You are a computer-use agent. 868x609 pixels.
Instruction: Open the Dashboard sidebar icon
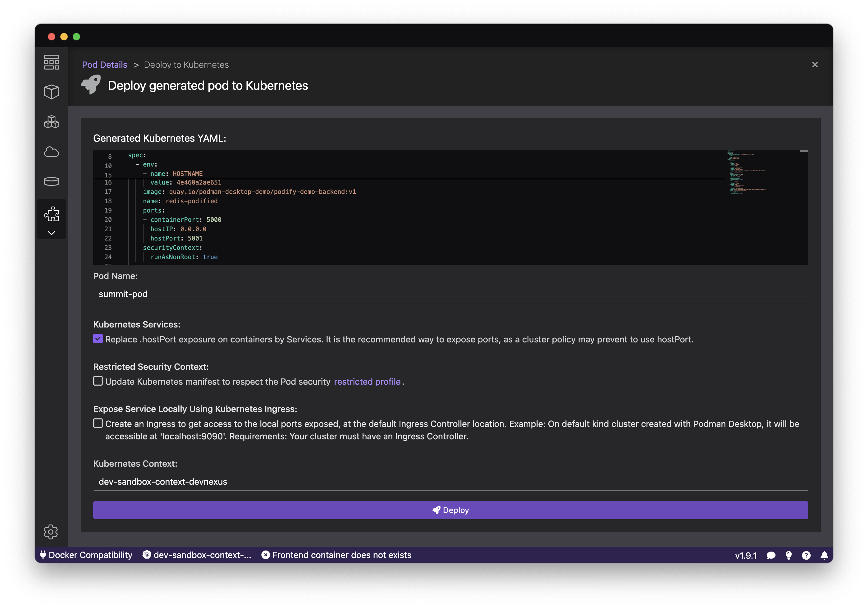[x=51, y=62]
